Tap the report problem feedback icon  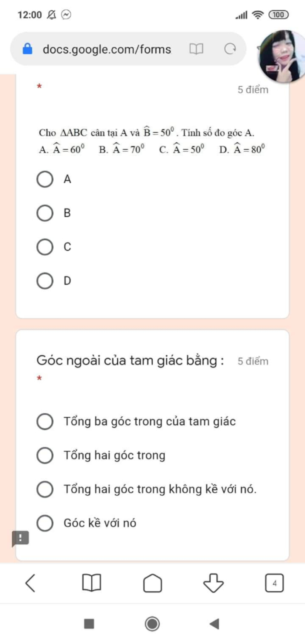coord(20,539)
